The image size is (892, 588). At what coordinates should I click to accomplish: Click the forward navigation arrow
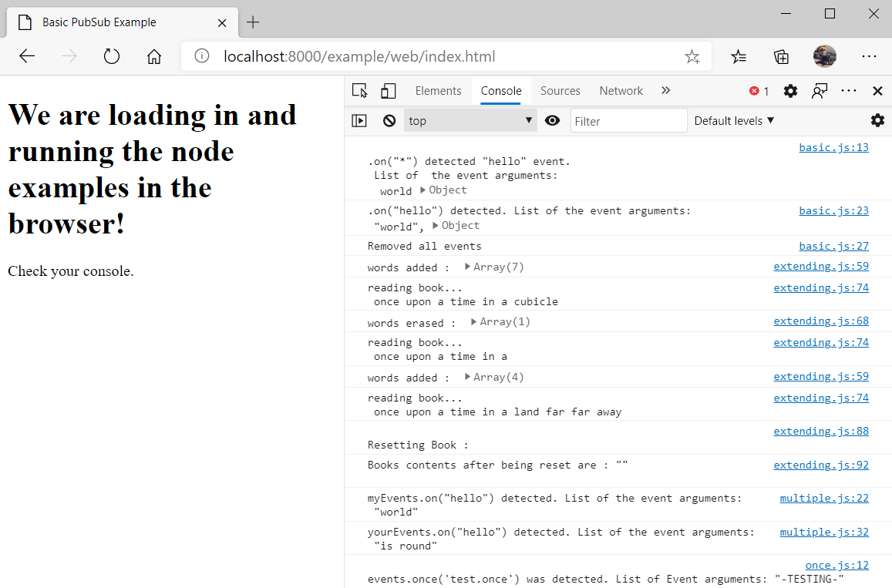pos(69,55)
